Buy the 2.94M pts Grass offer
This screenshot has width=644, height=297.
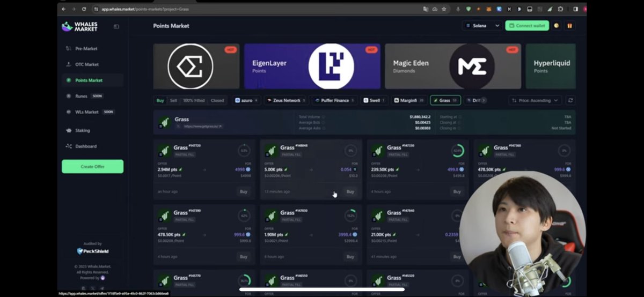tap(244, 191)
